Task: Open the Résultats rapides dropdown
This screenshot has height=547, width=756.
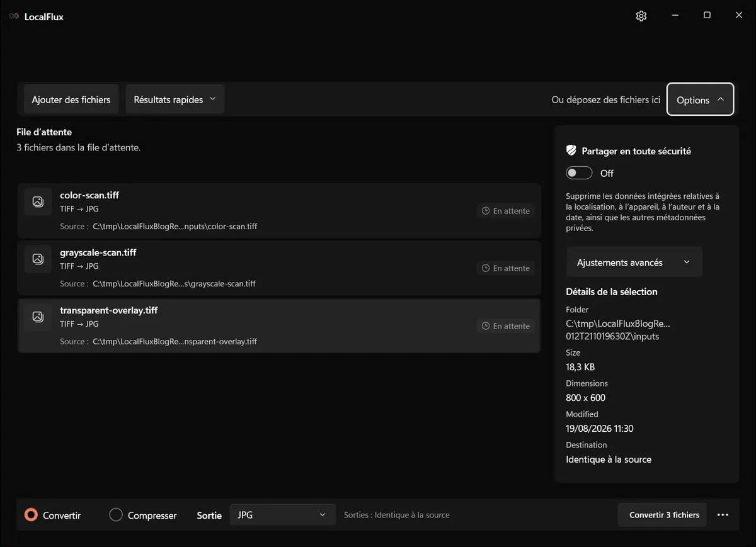Action: (175, 99)
